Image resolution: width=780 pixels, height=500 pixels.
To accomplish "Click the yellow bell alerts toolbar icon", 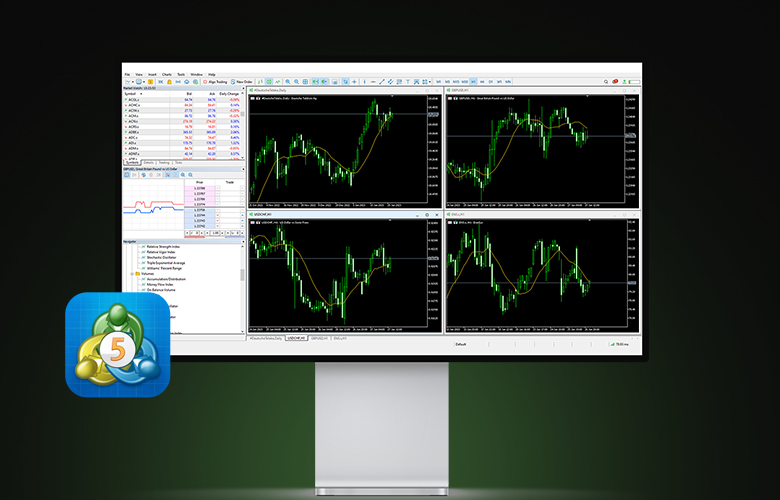I will tap(169, 82).
